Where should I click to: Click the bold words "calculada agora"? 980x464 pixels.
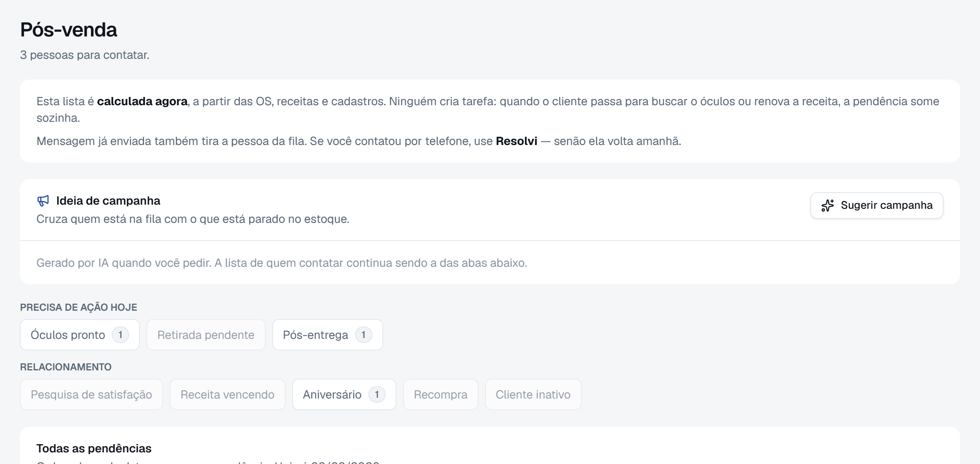[142, 101]
